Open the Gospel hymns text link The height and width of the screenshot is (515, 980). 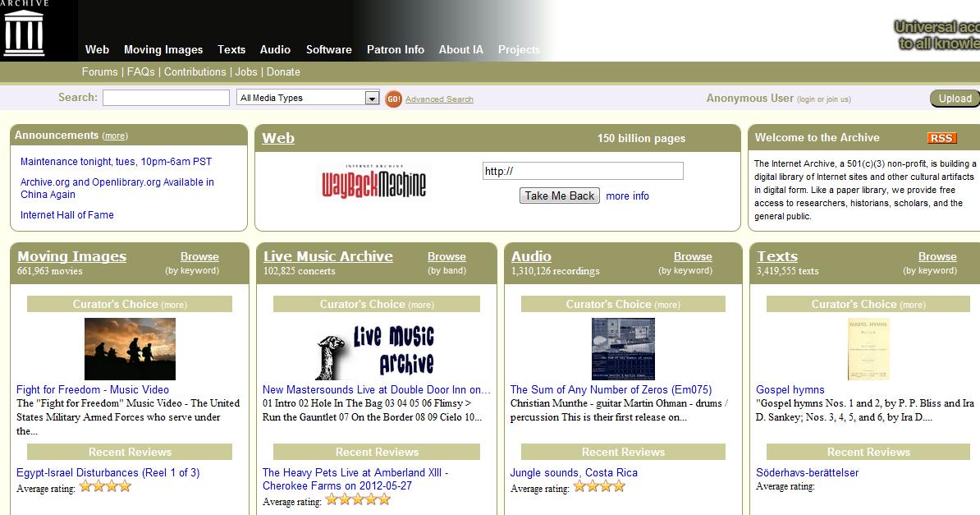coord(790,389)
